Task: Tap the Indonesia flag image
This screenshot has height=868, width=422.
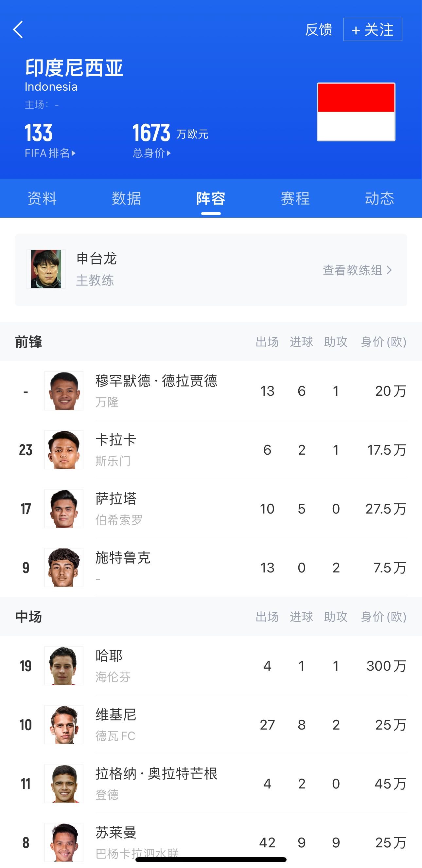Action: tap(356, 112)
